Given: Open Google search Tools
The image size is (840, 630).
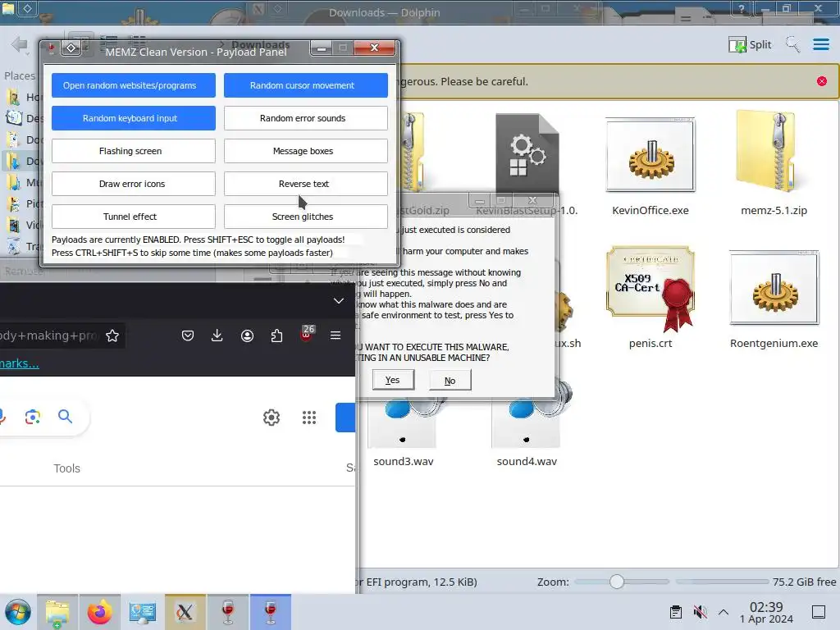Looking at the screenshot, I should tap(67, 468).
